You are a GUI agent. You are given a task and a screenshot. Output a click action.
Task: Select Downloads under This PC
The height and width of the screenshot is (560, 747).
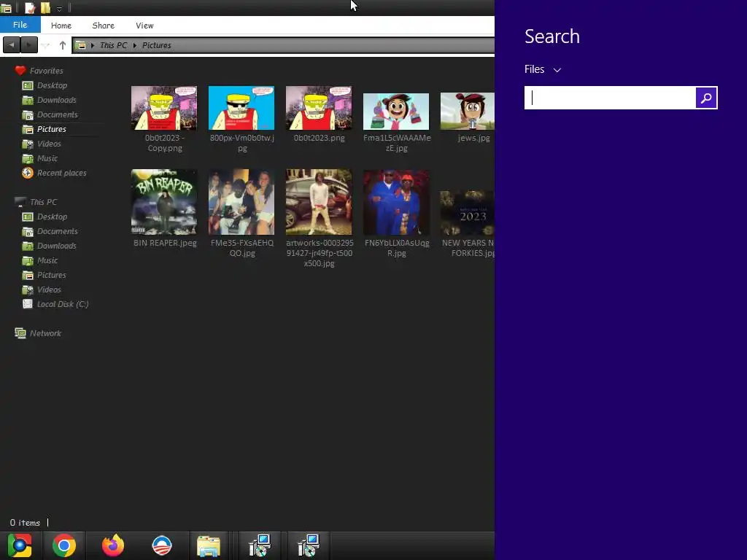pyautogui.click(x=56, y=246)
